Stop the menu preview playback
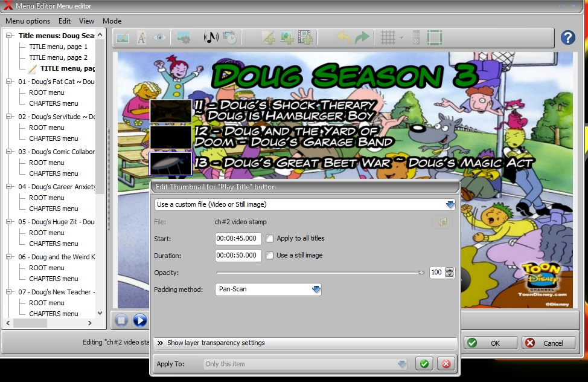The image size is (588, 382). point(121,320)
